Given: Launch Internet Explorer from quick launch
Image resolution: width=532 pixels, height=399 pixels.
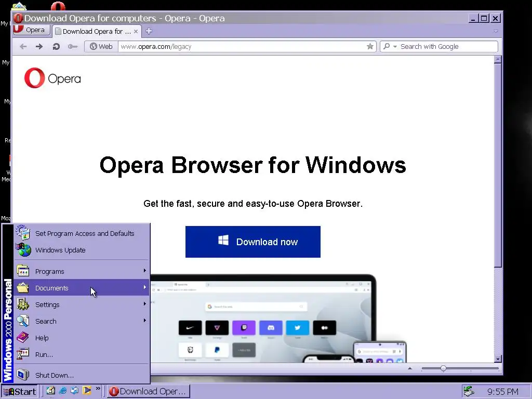Looking at the screenshot, I should coord(63,391).
